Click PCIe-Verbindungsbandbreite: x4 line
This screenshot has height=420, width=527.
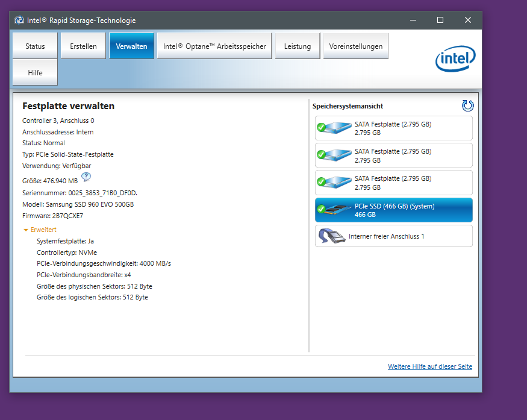tap(84, 275)
